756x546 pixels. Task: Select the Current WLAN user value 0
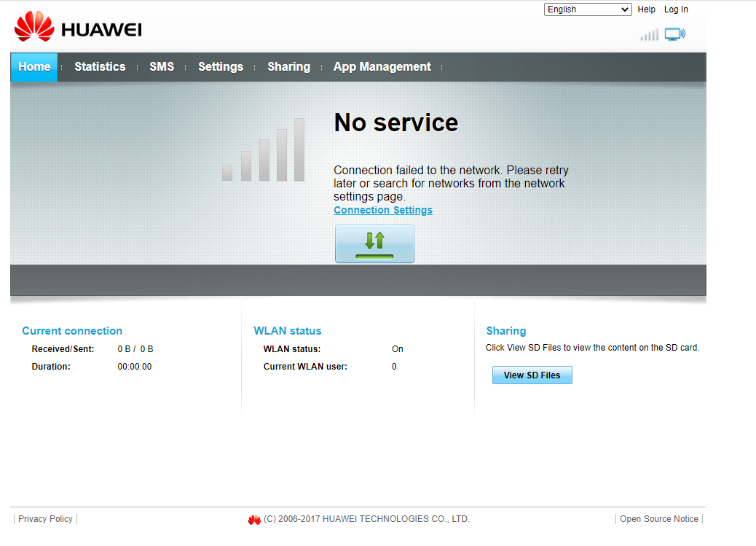click(394, 367)
